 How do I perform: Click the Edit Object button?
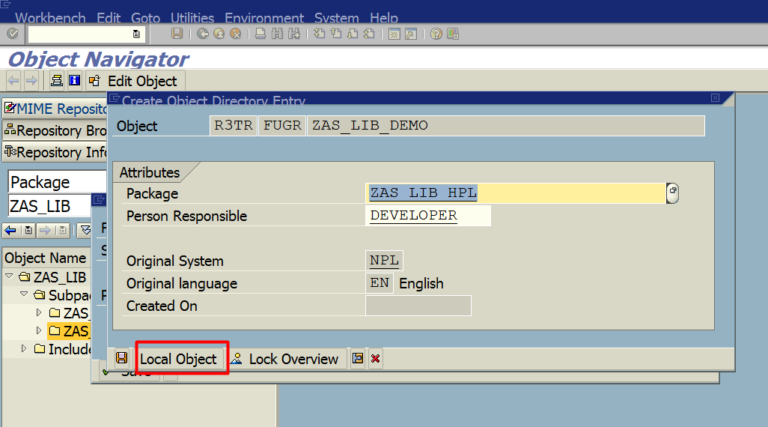133,81
